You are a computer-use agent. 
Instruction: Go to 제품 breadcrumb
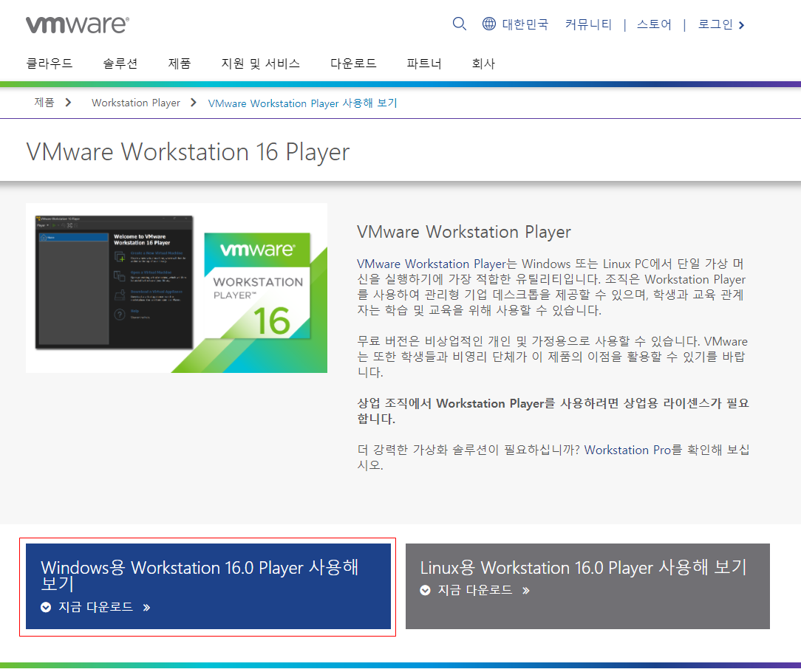(x=44, y=103)
